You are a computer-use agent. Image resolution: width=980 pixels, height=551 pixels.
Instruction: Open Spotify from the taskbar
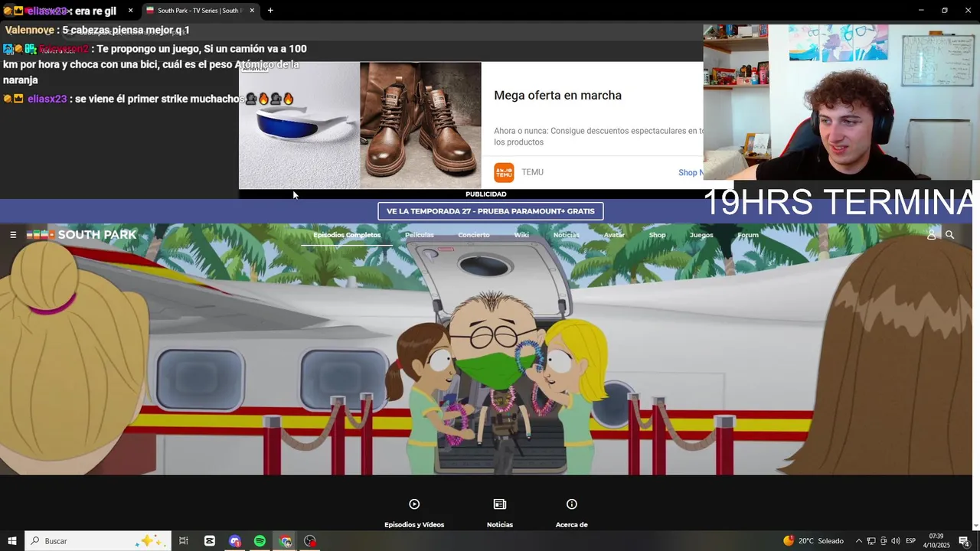coord(260,541)
